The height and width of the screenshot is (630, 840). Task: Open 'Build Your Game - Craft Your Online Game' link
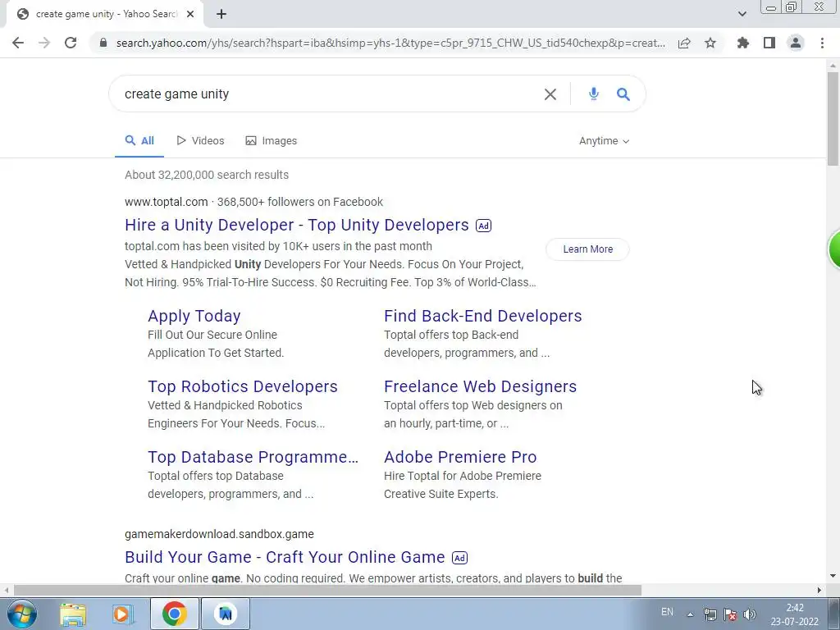[x=285, y=557]
